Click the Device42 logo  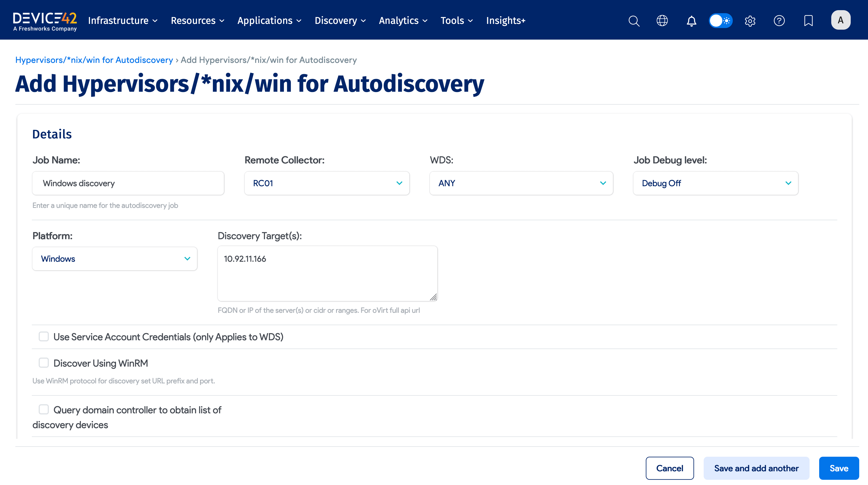pyautogui.click(x=44, y=19)
